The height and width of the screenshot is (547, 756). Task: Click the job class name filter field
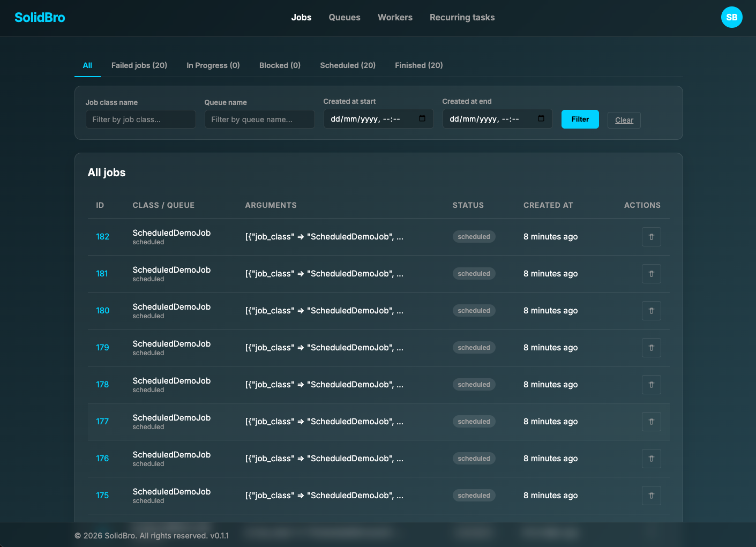point(140,119)
